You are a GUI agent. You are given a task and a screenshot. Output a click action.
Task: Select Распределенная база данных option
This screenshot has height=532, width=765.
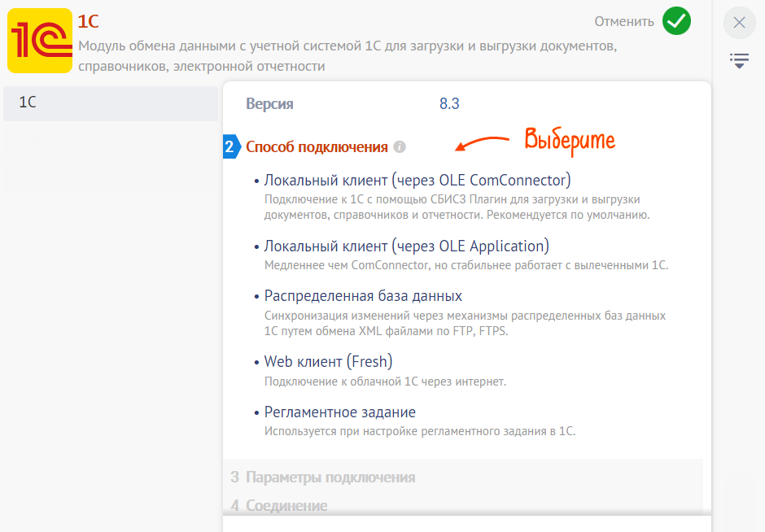363,296
